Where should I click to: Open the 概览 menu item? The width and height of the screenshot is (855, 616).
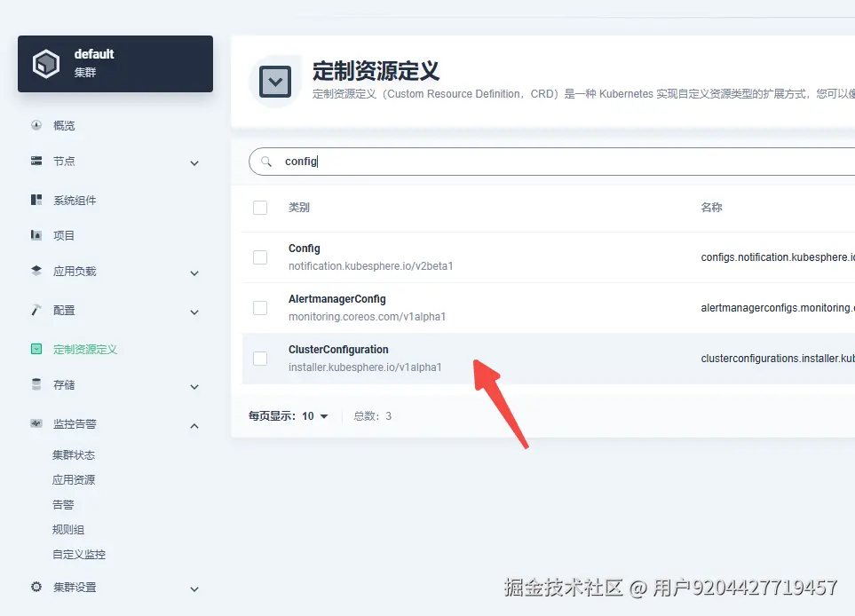pos(64,126)
